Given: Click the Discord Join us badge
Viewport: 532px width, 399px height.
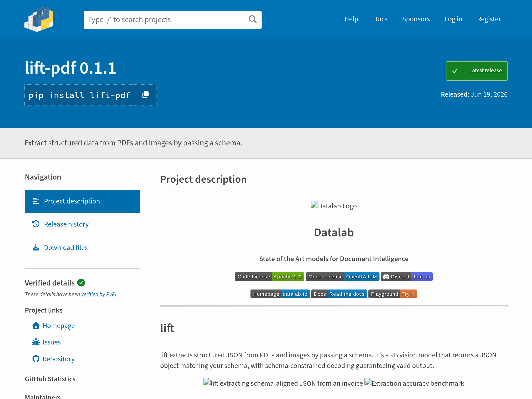Looking at the screenshot, I should click(x=407, y=277).
